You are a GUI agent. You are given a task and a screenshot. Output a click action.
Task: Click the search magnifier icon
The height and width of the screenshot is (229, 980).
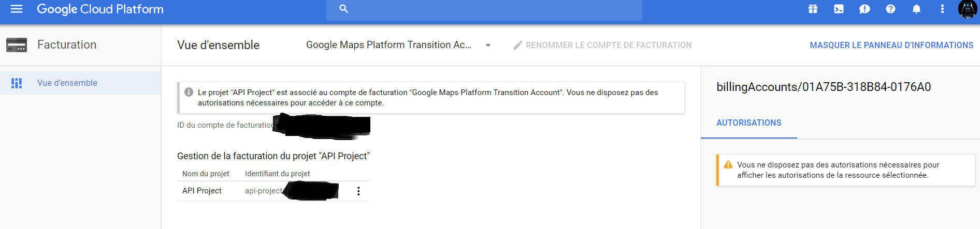click(x=344, y=9)
